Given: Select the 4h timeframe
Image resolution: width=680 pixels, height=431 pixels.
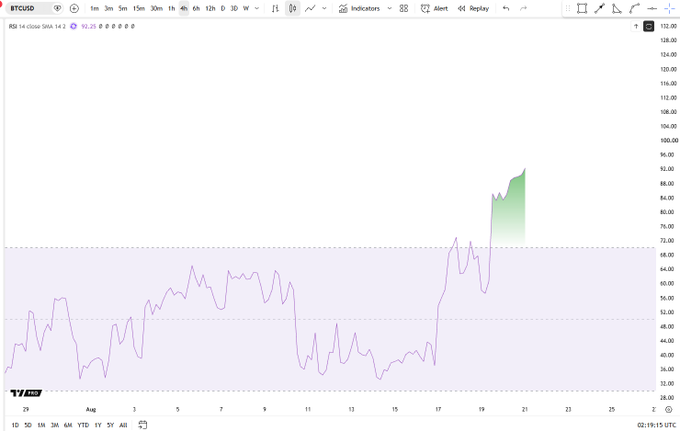Looking at the screenshot, I should tap(184, 8).
